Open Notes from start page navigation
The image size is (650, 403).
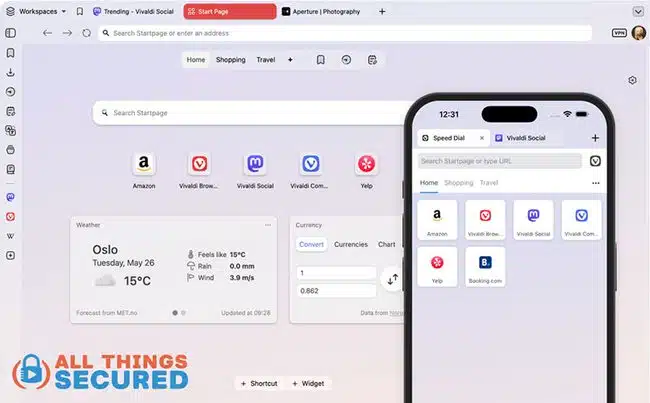click(372, 60)
